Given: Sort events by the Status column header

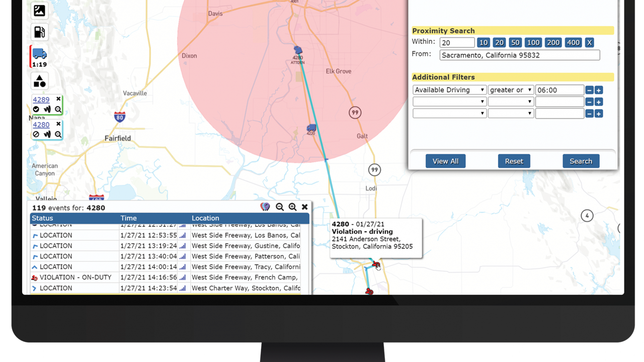Looking at the screenshot, I should point(42,218).
